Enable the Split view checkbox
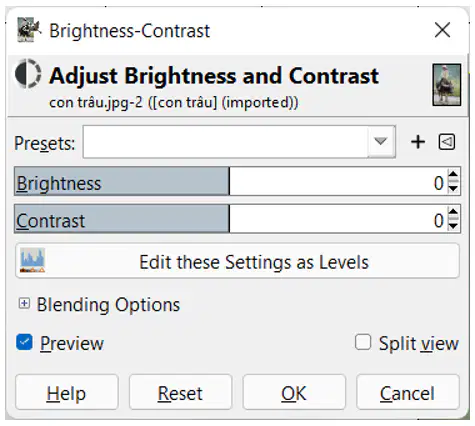Screen dimensions: 475x426 (363, 342)
